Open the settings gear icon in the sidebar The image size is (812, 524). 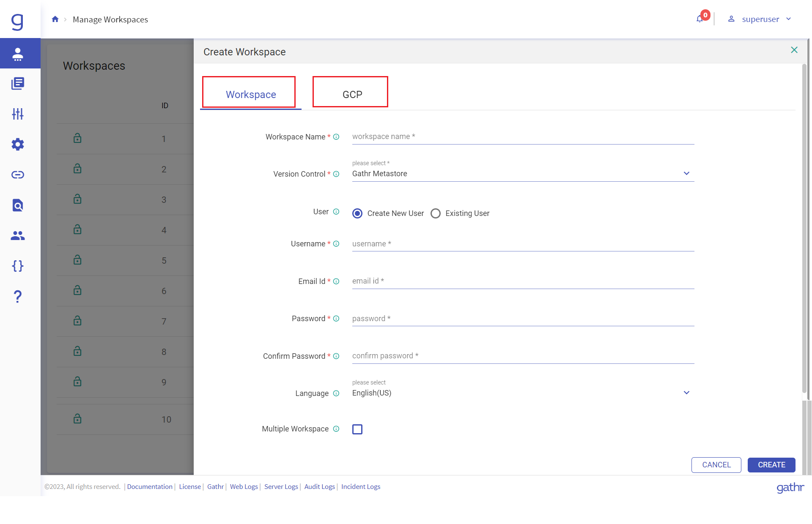tap(18, 144)
